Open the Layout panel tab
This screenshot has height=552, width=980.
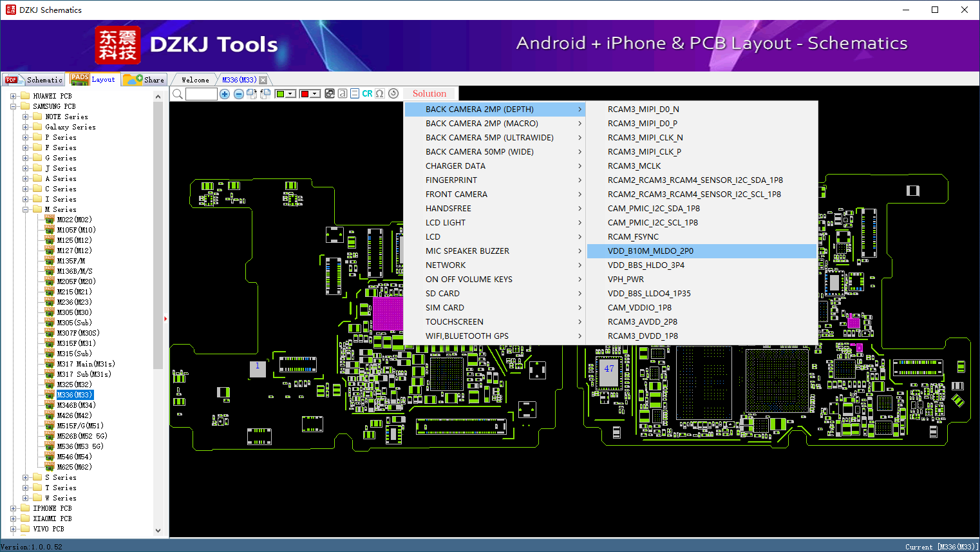pos(94,79)
